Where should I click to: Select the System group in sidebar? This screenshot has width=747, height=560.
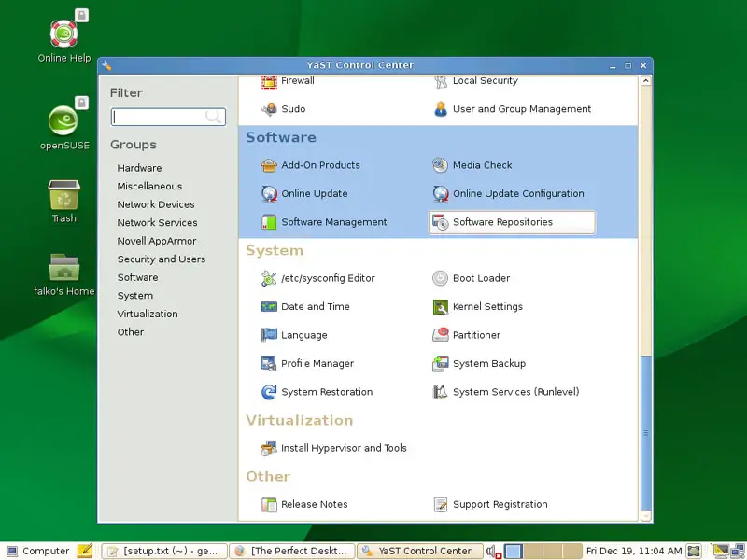[135, 296]
